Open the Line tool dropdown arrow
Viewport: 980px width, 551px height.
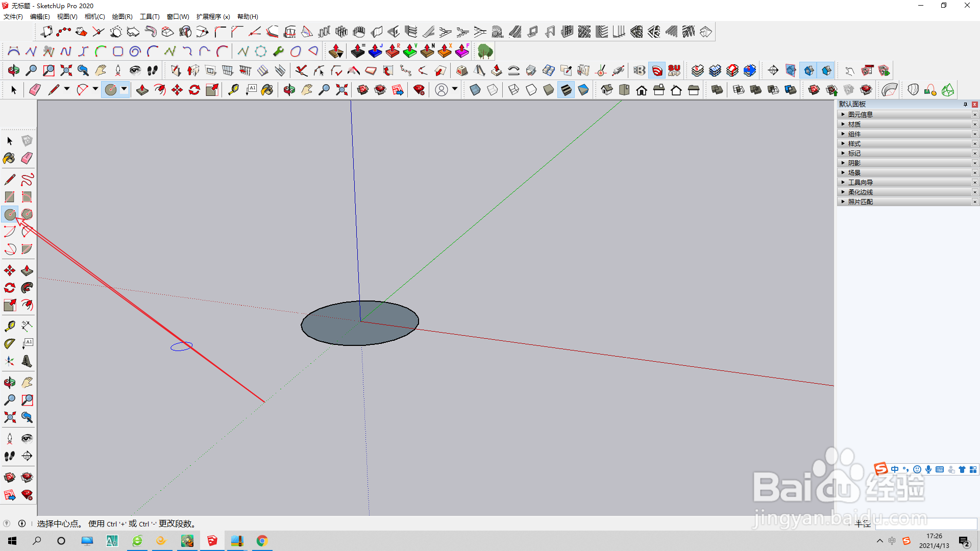point(67,89)
